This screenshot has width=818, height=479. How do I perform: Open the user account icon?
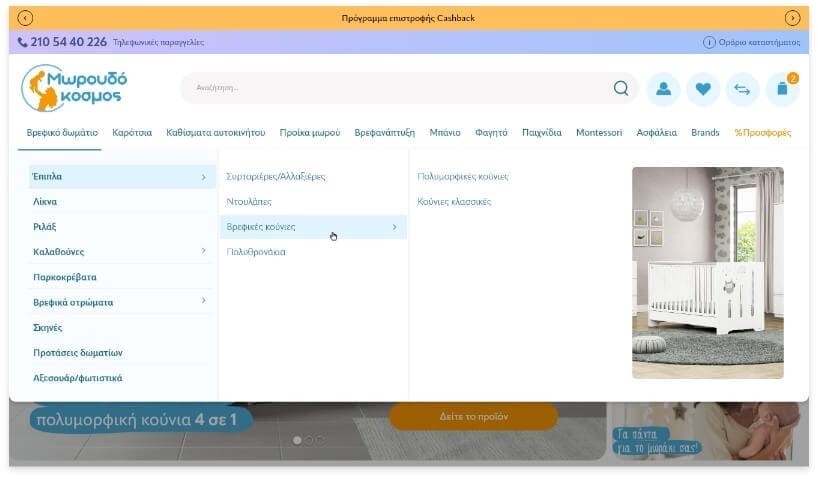[x=662, y=89]
